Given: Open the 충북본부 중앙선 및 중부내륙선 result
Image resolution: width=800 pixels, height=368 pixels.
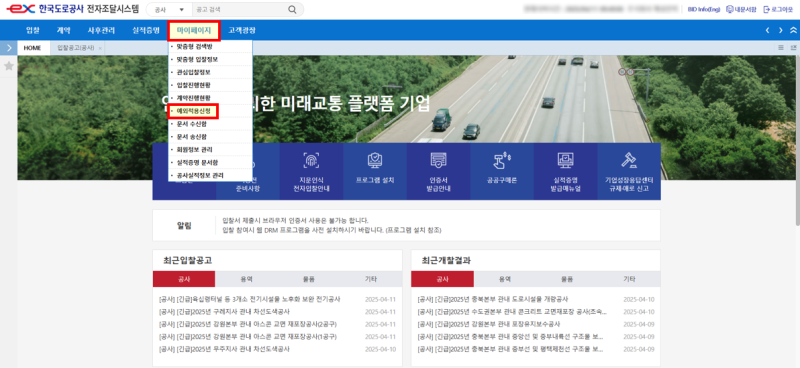Looking at the screenshot, I should (x=511, y=337).
